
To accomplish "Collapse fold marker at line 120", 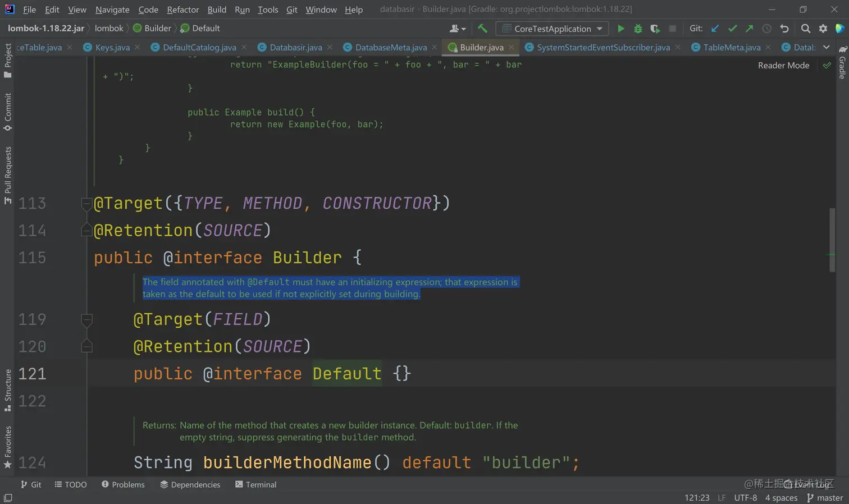I will click(x=86, y=346).
